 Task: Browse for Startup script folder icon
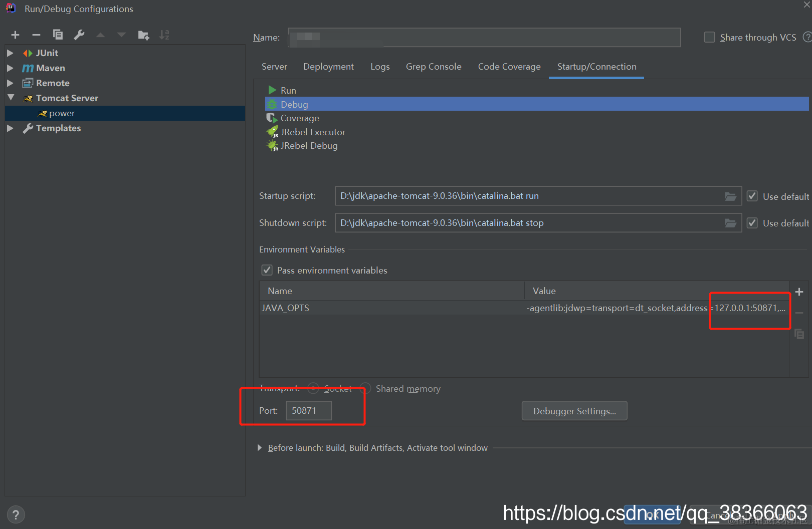[730, 196]
